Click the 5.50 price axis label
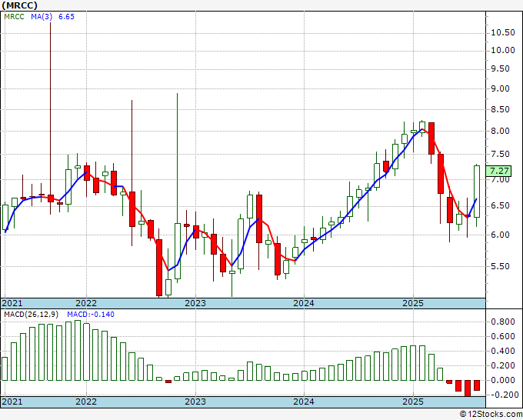 pyautogui.click(x=500, y=266)
